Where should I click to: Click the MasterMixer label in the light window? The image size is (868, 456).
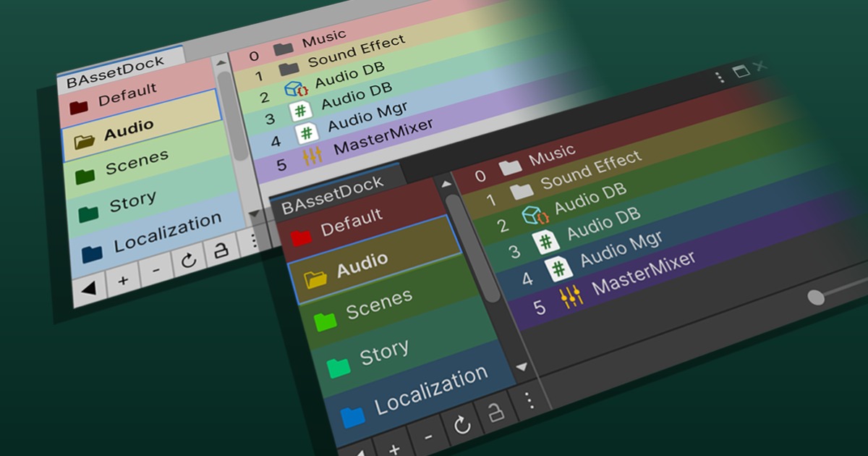point(383,137)
